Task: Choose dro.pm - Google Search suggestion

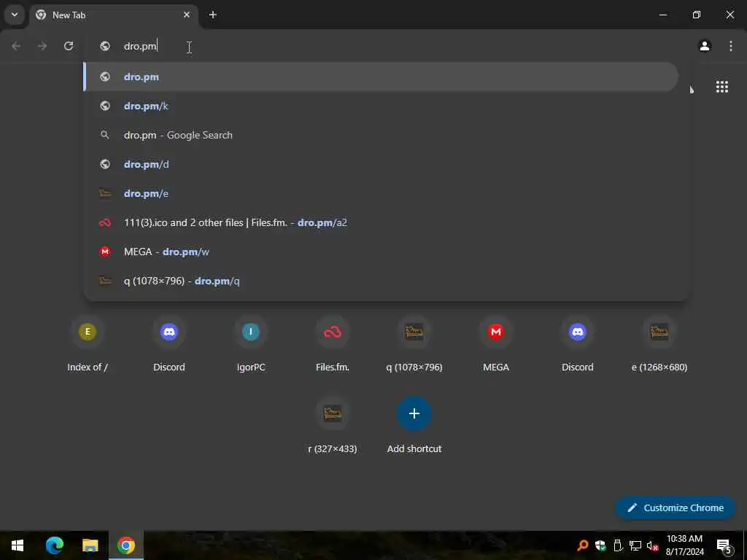Action: [381, 135]
